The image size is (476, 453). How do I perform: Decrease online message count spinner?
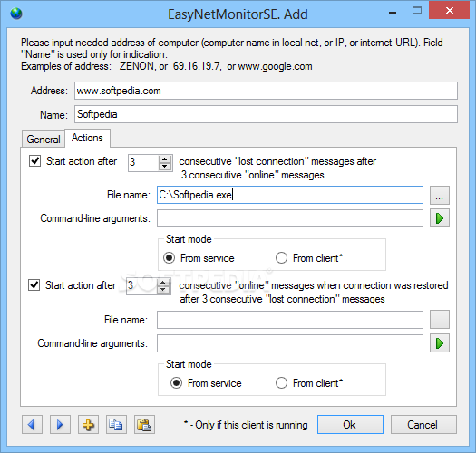pyautogui.click(x=163, y=290)
